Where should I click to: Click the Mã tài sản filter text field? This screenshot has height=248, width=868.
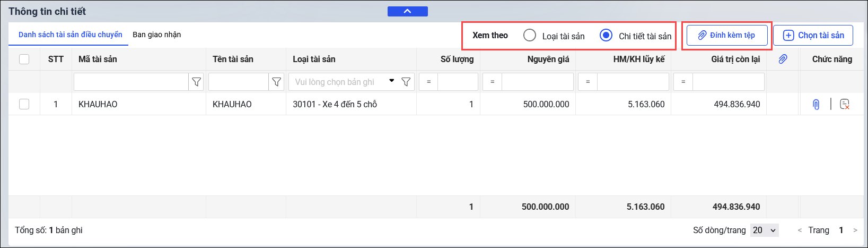click(131, 82)
